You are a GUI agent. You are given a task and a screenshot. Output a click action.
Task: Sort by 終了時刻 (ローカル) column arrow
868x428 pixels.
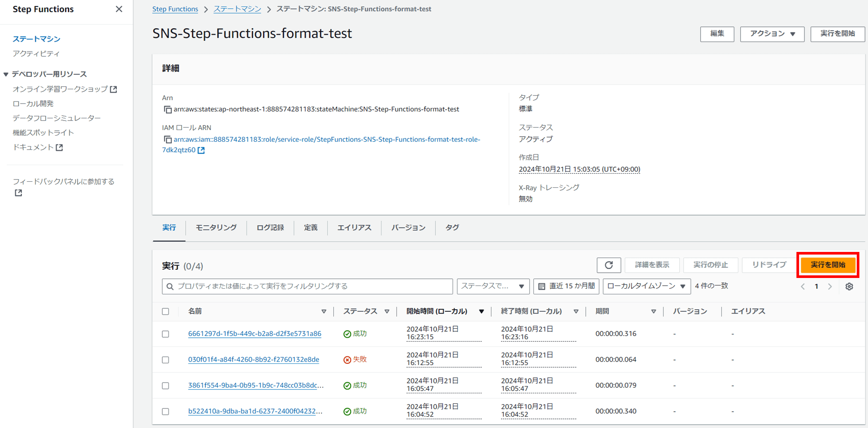576,311
